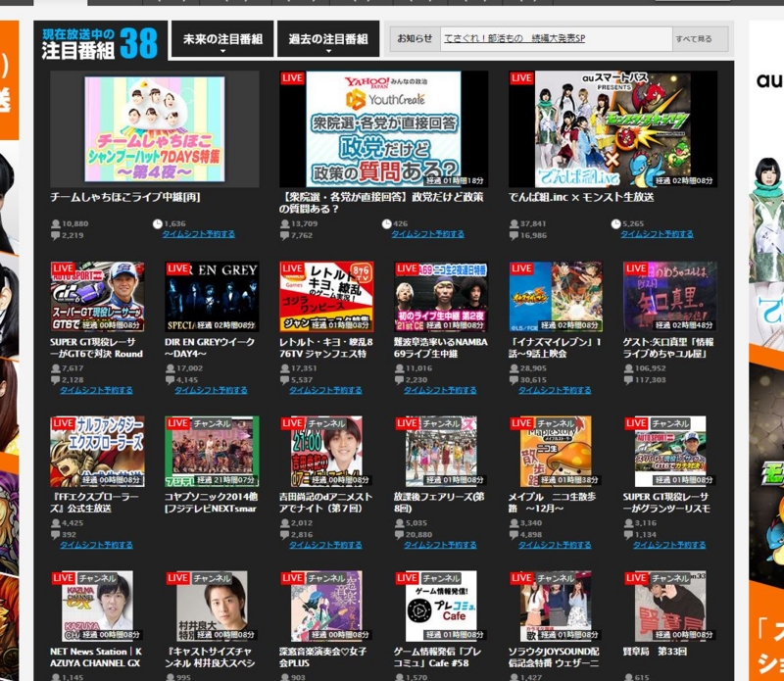Open the てさぐれ！部活もの notice link
This screenshot has height=681, width=784.
[514, 38]
